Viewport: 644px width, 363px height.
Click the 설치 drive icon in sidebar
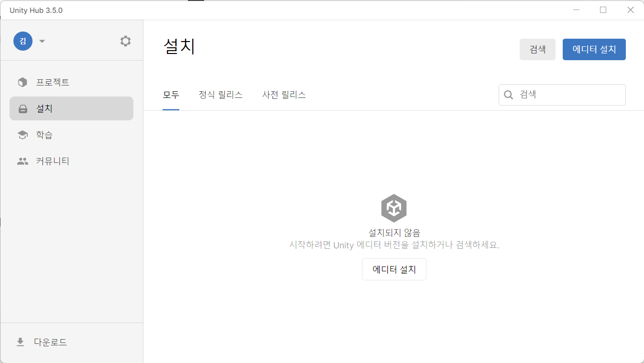pyautogui.click(x=22, y=109)
